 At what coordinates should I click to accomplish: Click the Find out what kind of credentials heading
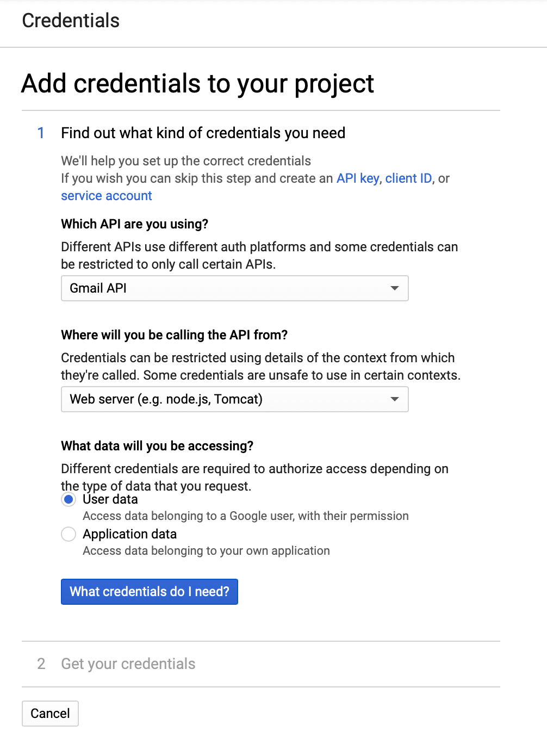pos(203,133)
